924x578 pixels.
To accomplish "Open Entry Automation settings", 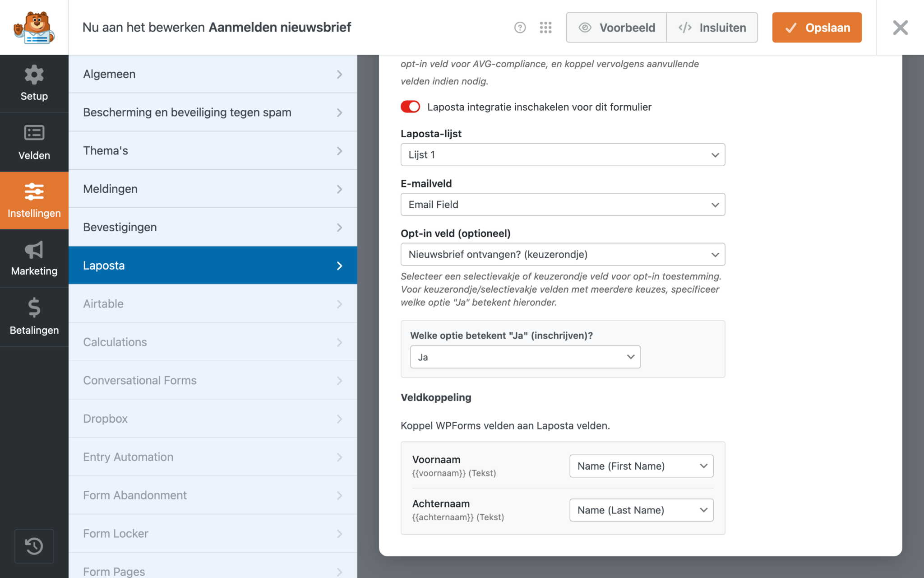I will (213, 457).
